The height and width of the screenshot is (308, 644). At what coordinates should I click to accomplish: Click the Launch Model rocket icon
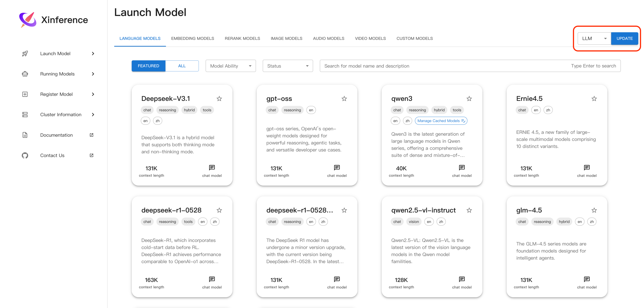(25, 53)
